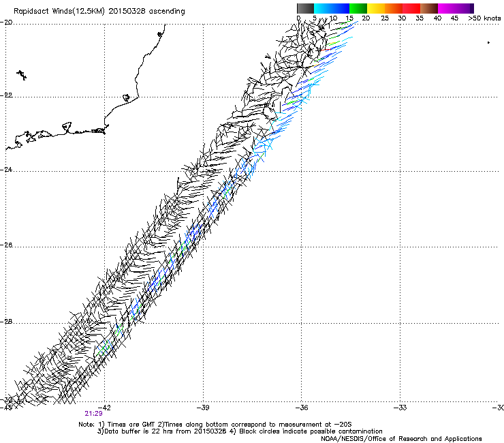
Task: Click the -33 longitude axis label
Action: tap(400, 408)
